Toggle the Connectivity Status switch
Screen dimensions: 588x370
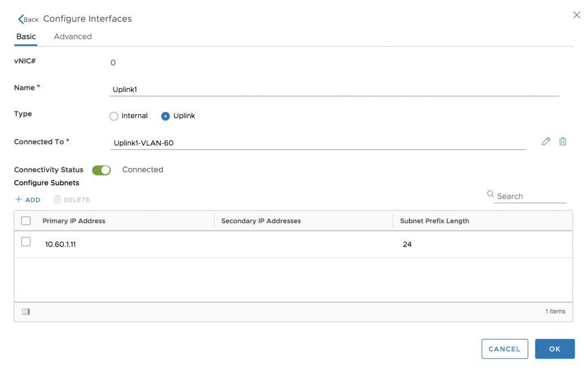pos(101,170)
